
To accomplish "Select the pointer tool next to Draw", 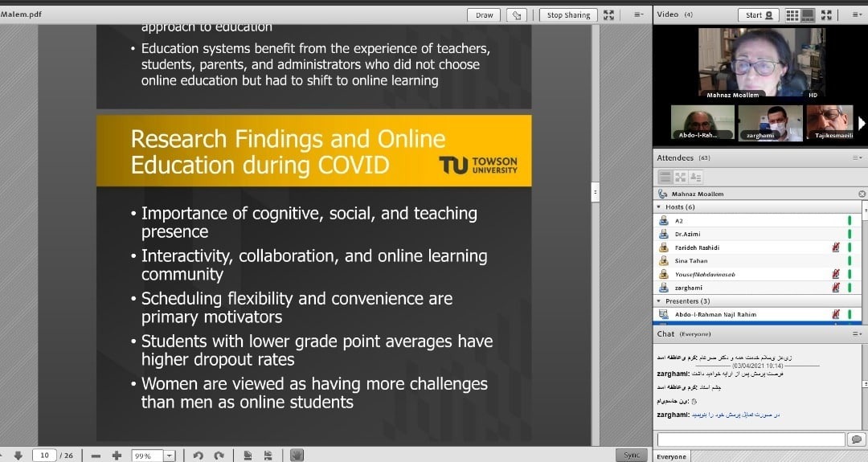I will 518,14.
